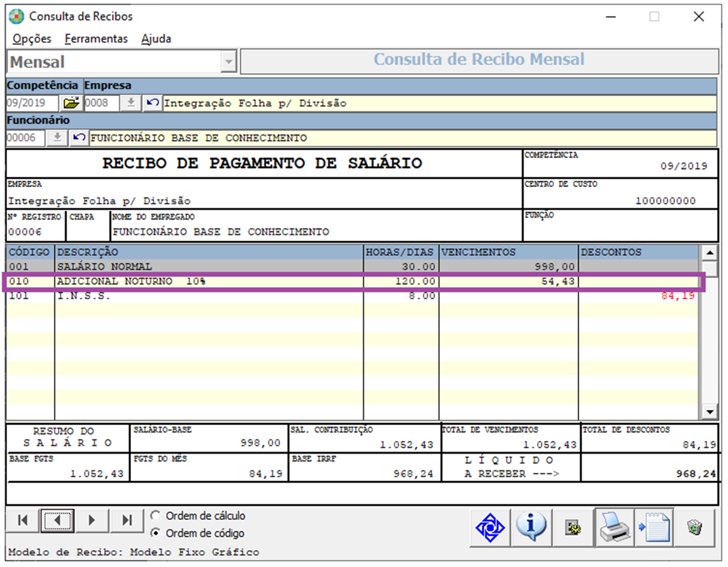Screen dimensions: 728x567
Task: Click the Consulta de Recibos app icon
Action: 17,17
